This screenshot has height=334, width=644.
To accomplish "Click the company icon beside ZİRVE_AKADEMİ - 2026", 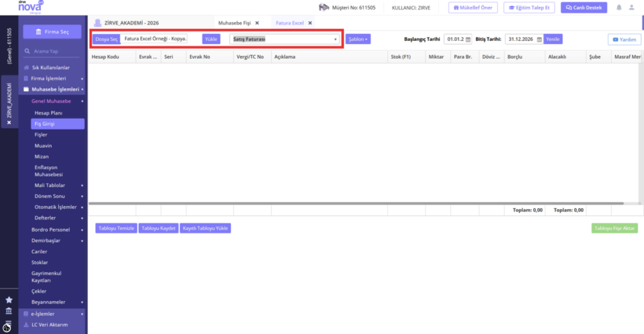I will 97,23.
